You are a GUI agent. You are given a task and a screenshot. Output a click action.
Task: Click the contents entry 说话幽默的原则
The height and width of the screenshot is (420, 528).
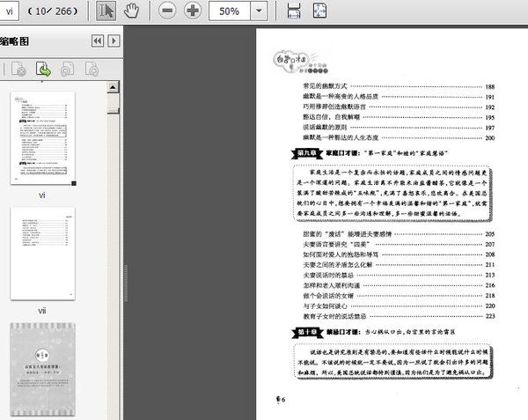(x=325, y=128)
